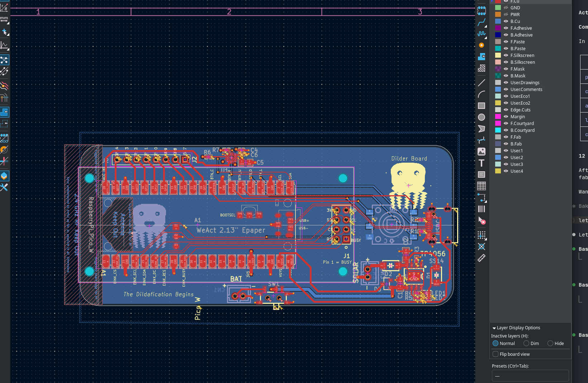Toggle the Properties manager wrench icon
The image size is (588, 383).
tap(4, 187)
